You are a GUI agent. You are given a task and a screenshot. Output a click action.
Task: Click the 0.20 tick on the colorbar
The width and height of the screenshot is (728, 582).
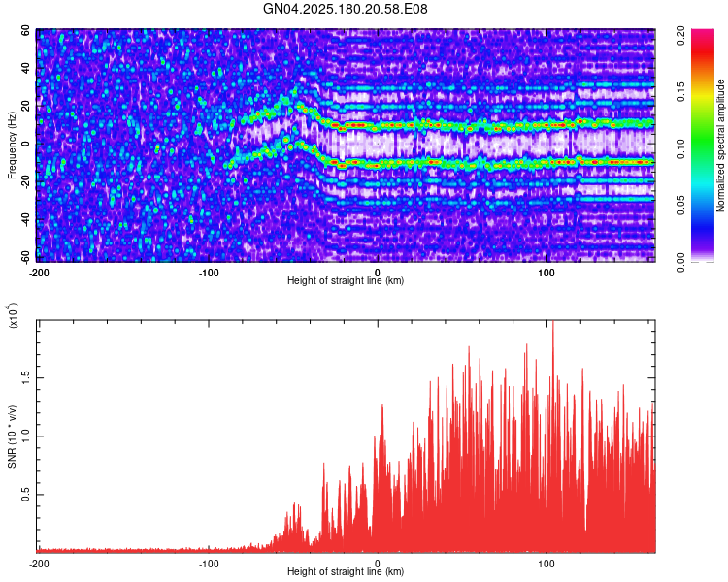coord(680,35)
